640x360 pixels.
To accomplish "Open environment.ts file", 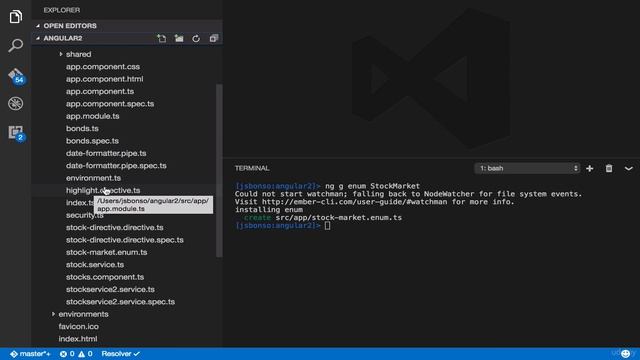I will 93,178.
